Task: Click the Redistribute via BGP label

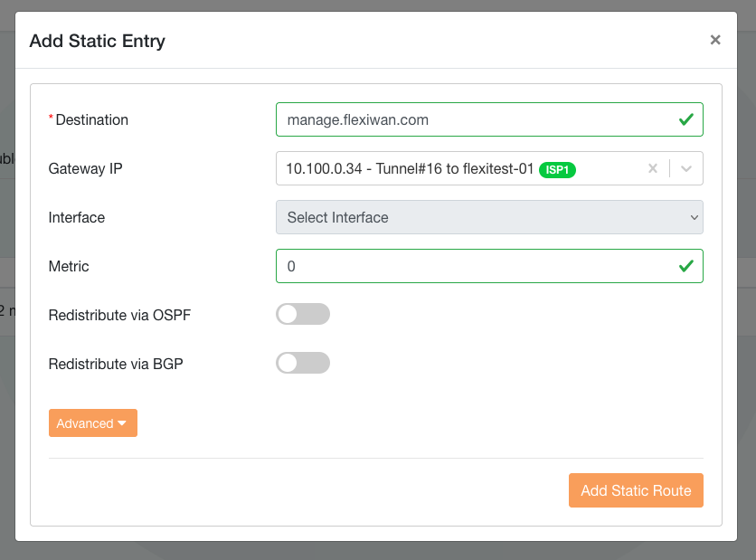Action: [116, 364]
